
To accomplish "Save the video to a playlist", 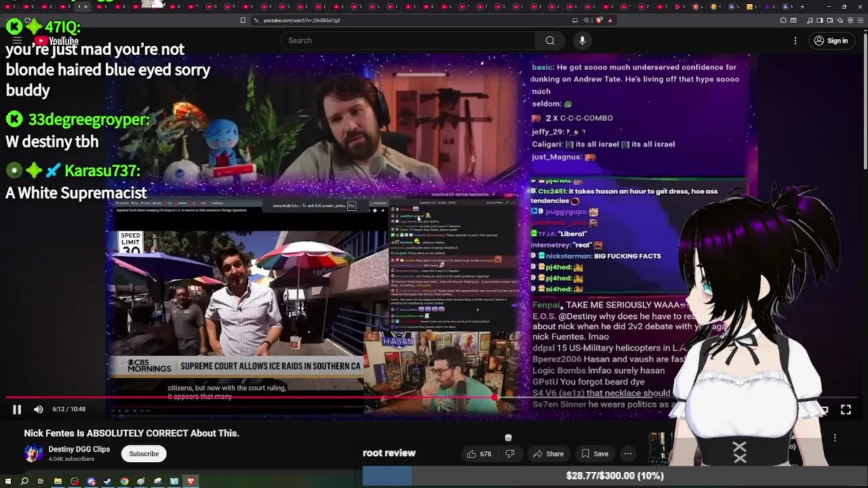I will pos(594,454).
